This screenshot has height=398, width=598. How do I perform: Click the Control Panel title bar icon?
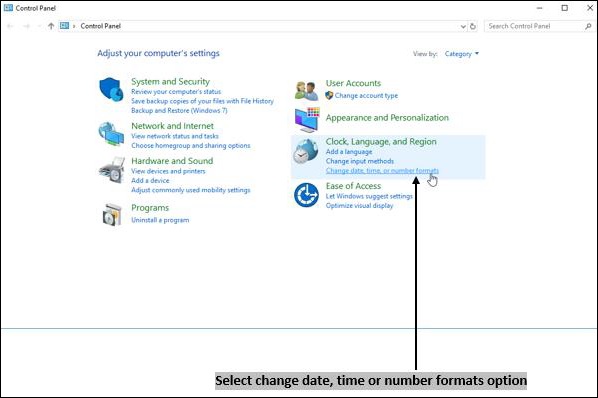(8, 7)
